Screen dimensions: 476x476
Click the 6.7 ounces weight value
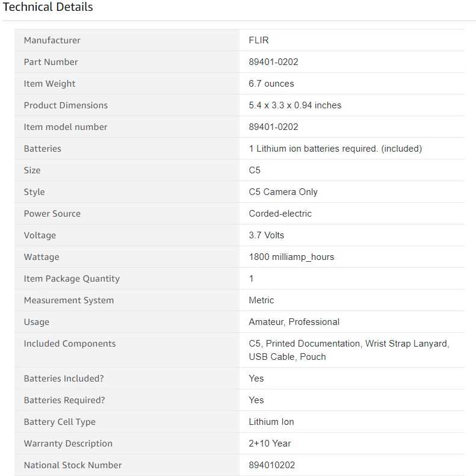pyautogui.click(x=271, y=84)
